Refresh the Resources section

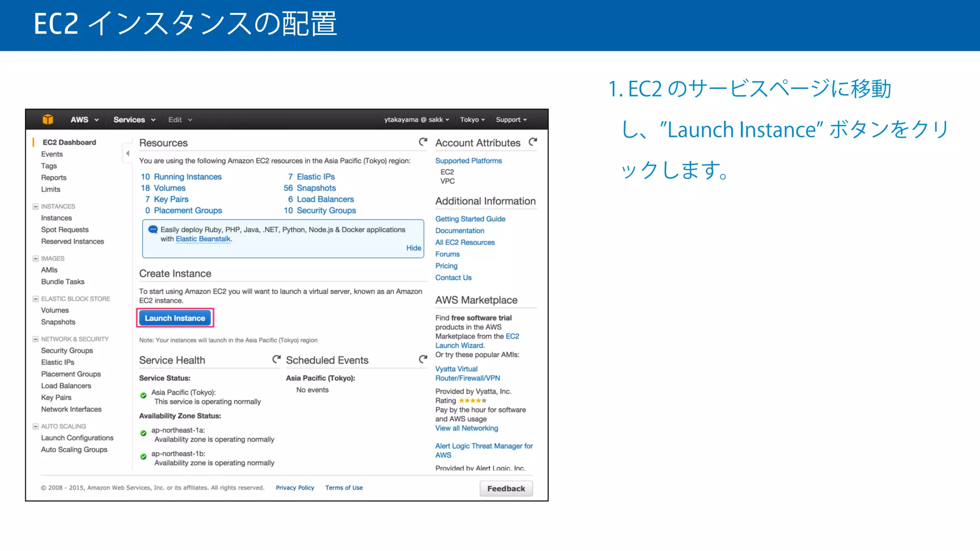coord(423,142)
